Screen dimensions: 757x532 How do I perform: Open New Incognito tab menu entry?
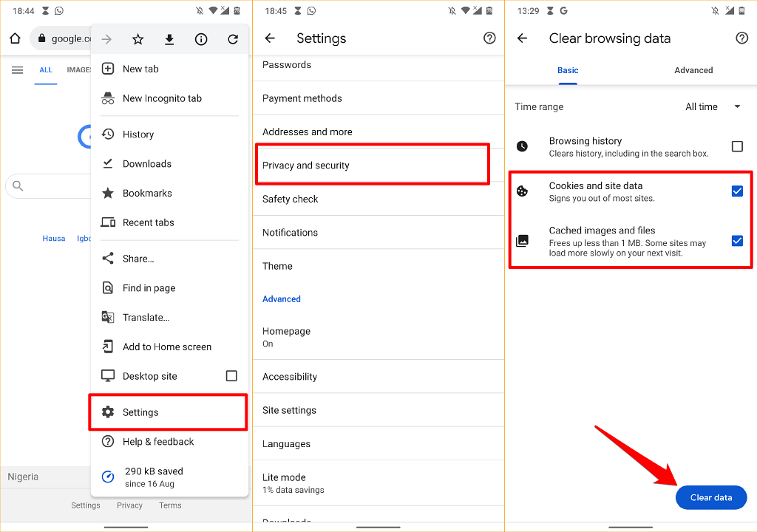pyautogui.click(x=162, y=98)
